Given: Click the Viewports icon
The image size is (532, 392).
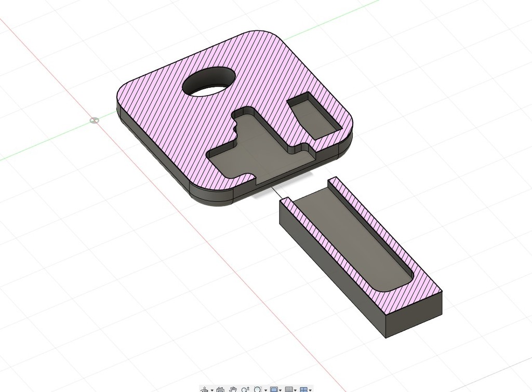Looking at the screenshot, I should click(305, 388).
